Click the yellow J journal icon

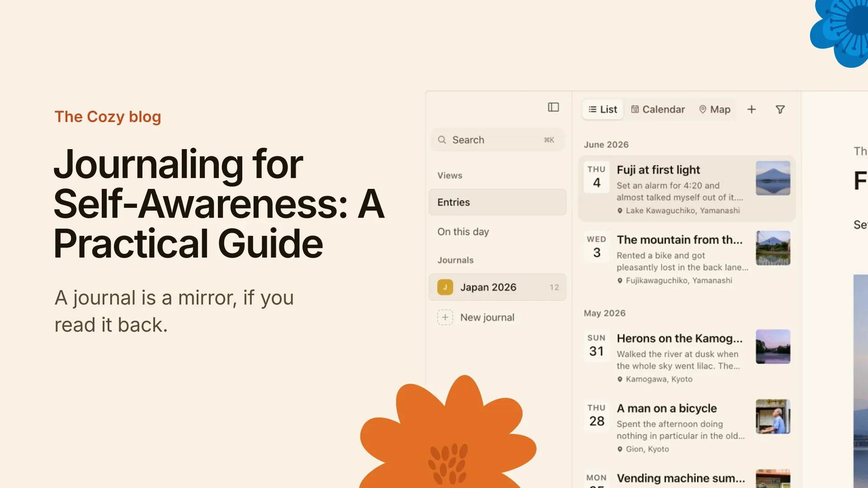pyautogui.click(x=445, y=287)
